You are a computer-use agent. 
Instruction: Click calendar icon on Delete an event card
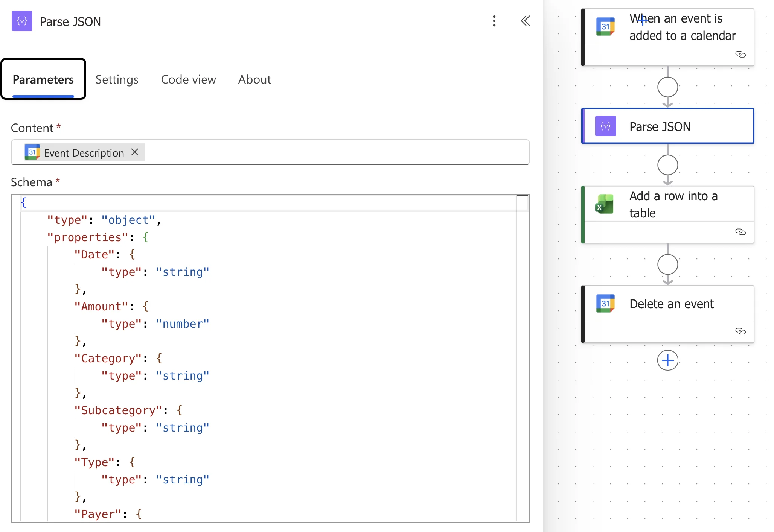pyautogui.click(x=605, y=304)
